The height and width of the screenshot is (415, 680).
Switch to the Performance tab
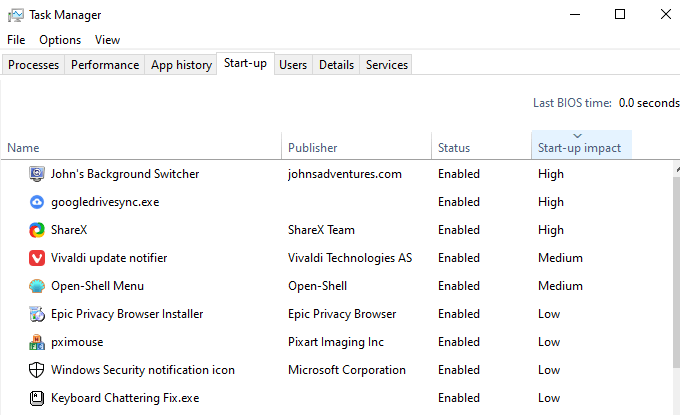click(x=105, y=65)
